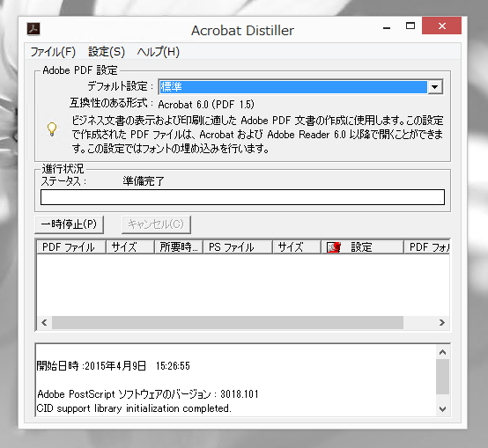This screenshot has width=488, height=448.
Task: Click the job list right scroll arrow
Action: (441, 322)
